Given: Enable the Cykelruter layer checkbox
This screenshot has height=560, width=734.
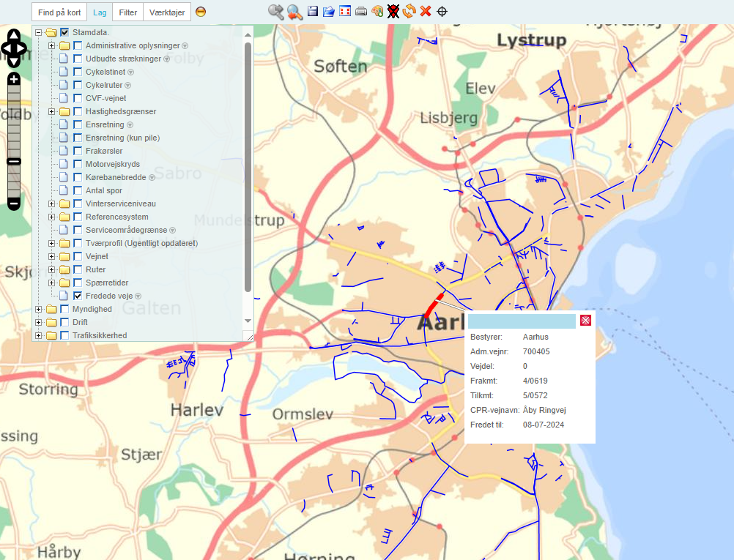Looking at the screenshot, I should click(78, 85).
